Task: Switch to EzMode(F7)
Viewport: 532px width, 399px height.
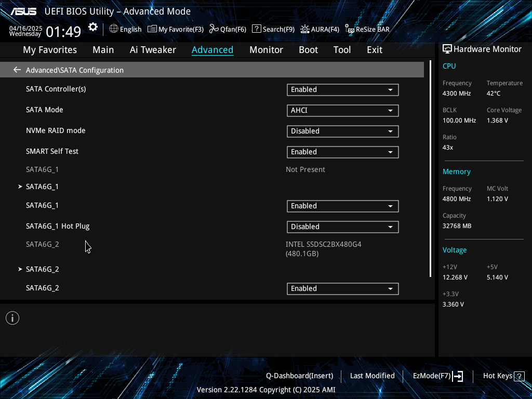Action: tap(437, 376)
